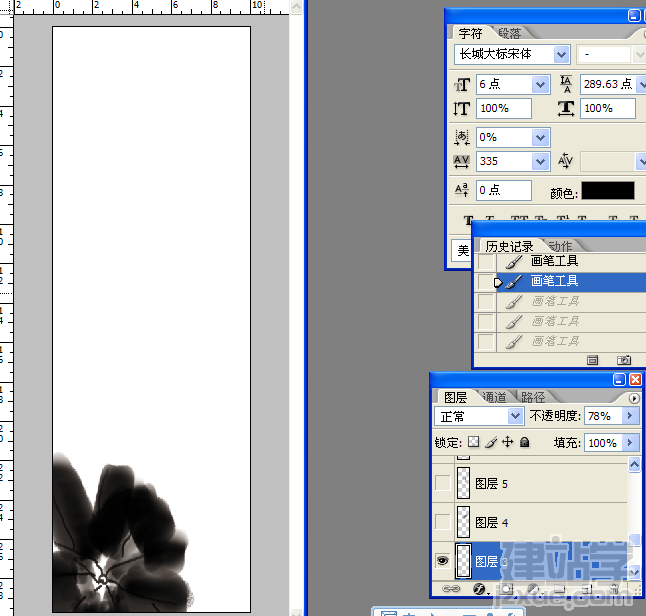Click the kerning icon in Character panel

tap(566, 161)
